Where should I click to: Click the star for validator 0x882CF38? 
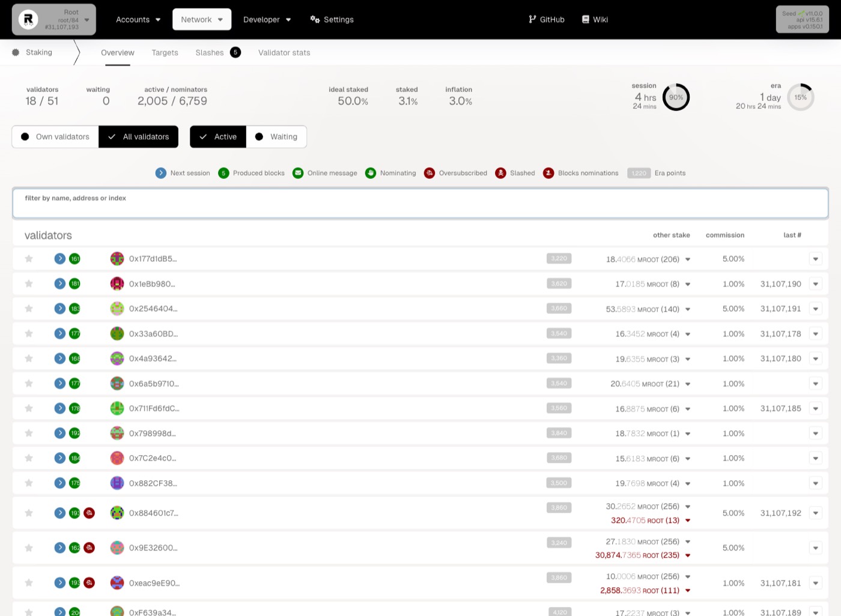coord(28,483)
